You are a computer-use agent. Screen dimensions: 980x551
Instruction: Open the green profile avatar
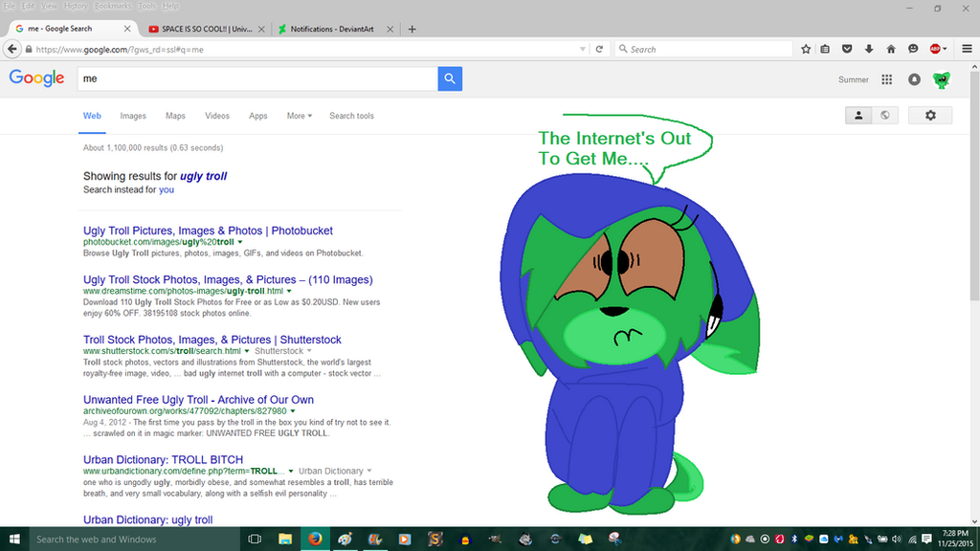(x=942, y=79)
